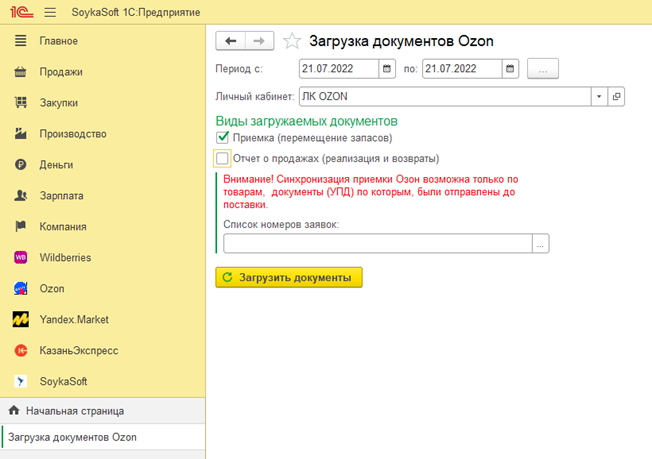Click the Закупки cart icon

(x=20, y=103)
